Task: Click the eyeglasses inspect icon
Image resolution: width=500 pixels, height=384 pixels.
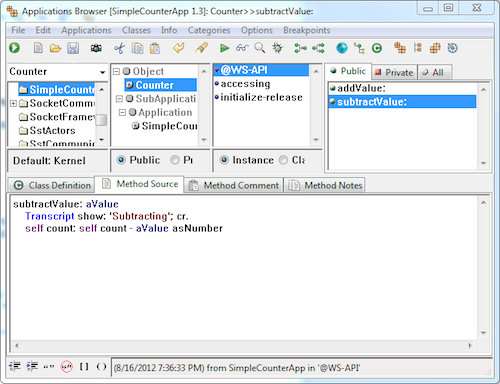Action: [x=242, y=48]
